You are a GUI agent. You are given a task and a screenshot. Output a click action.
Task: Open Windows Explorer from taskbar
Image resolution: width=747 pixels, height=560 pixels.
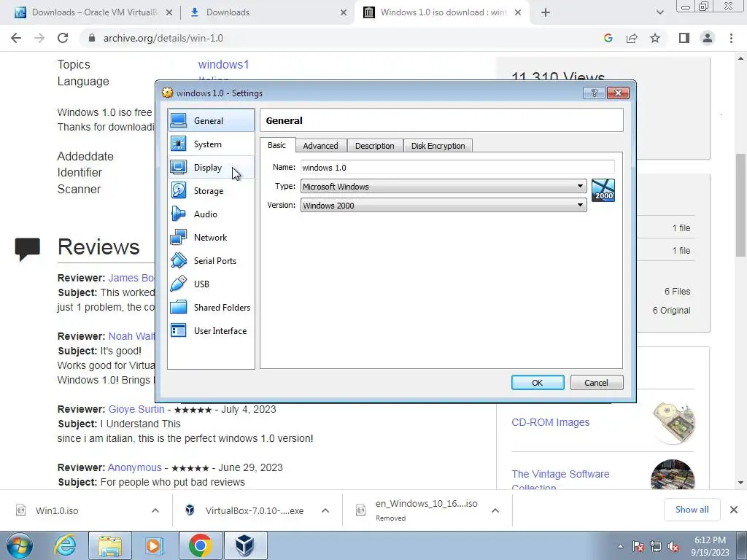110,545
